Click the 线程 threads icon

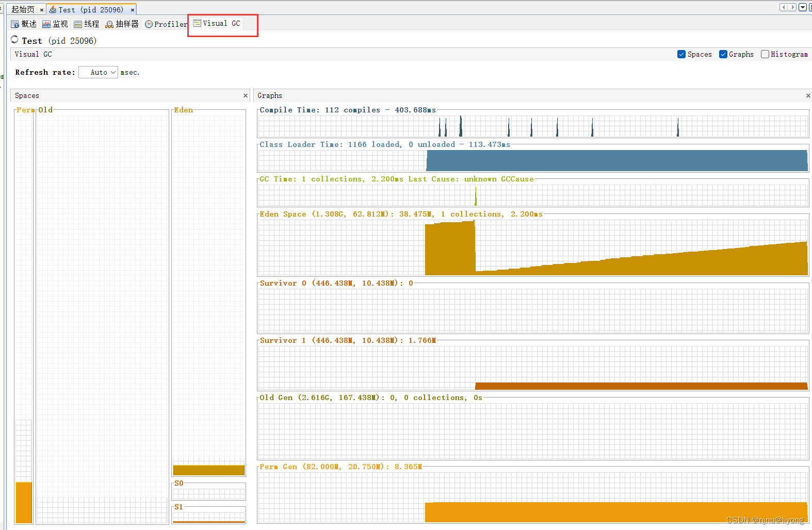pyautogui.click(x=78, y=24)
